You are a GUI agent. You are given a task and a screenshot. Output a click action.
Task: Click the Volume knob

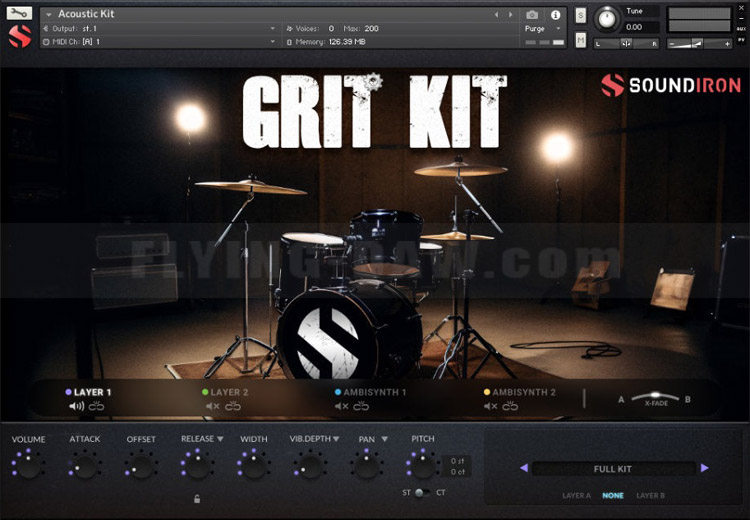click(x=29, y=465)
